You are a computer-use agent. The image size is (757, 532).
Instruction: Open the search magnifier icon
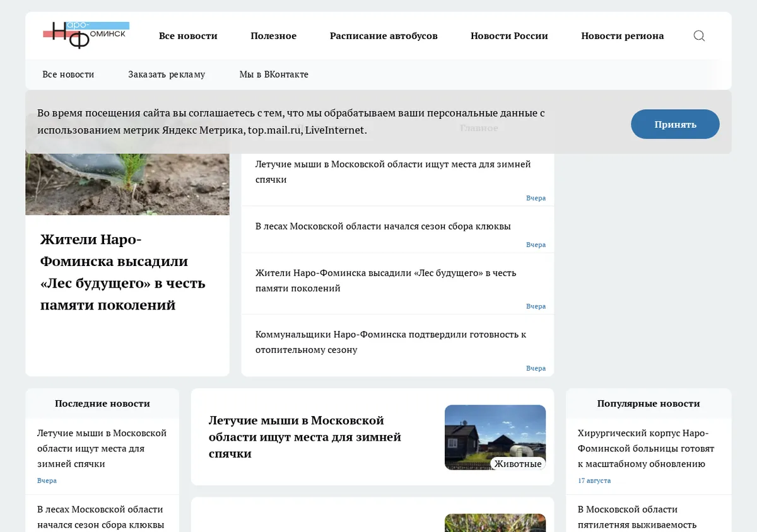pos(699,36)
